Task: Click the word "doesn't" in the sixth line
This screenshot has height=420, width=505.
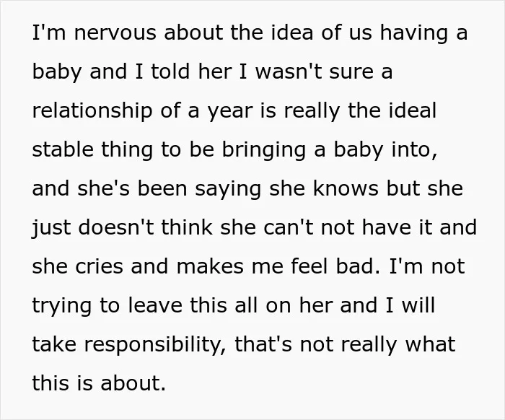Action: (x=116, y=227)
